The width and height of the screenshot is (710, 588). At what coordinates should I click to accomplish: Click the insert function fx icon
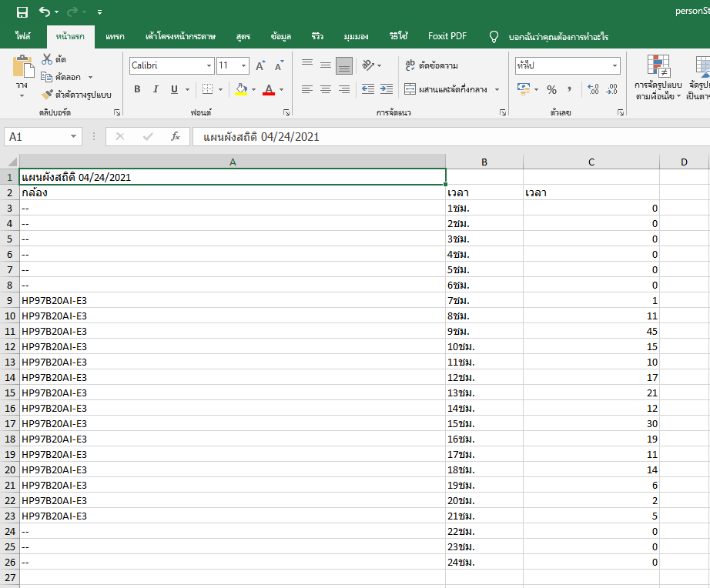coord(175,136)
